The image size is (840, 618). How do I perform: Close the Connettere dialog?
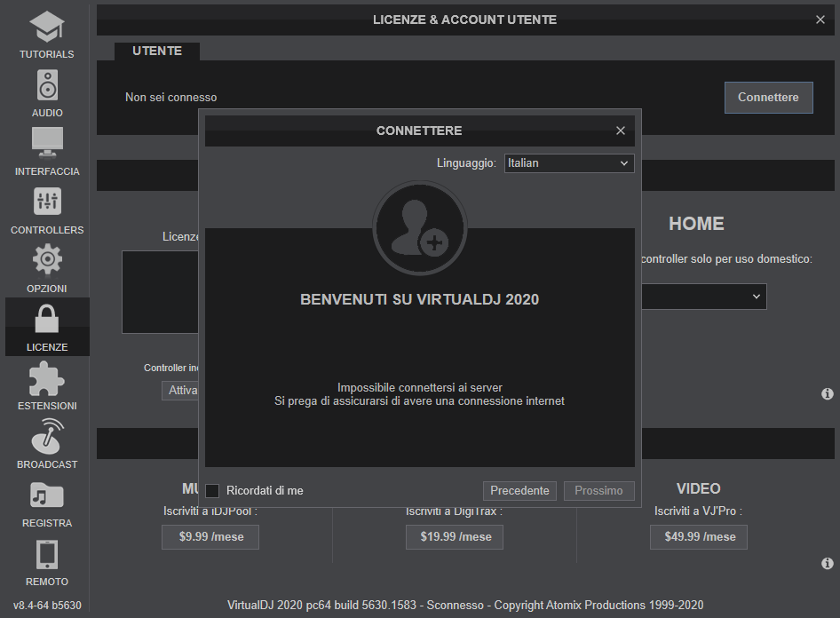click(x=621, y=131)
